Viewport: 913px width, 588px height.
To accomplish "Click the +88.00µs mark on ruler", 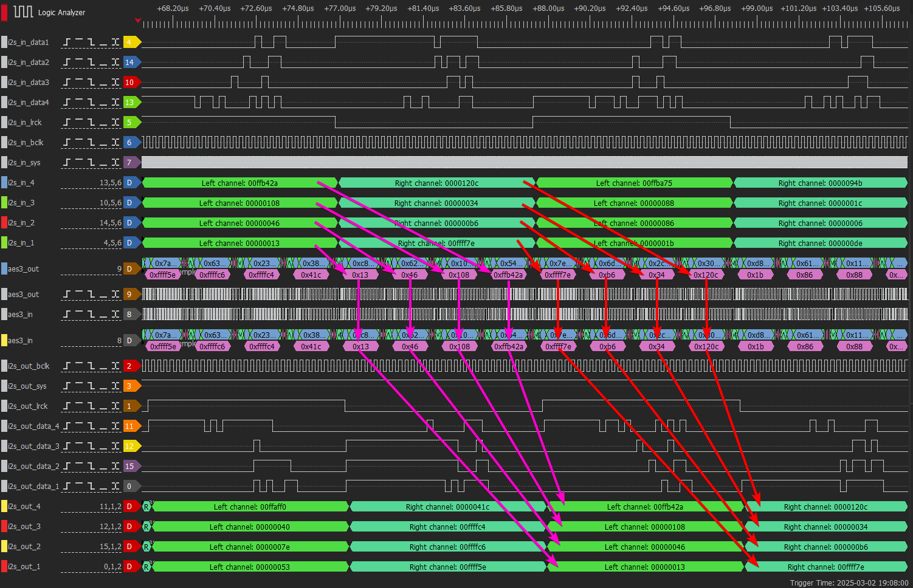I will click(548, 9).
